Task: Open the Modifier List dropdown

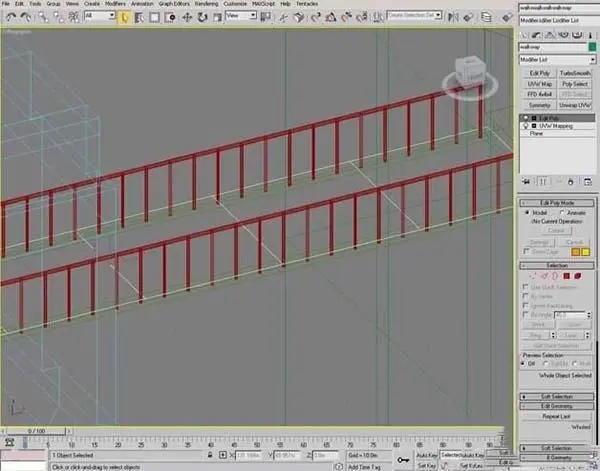Action: click(x=558, y=60)
